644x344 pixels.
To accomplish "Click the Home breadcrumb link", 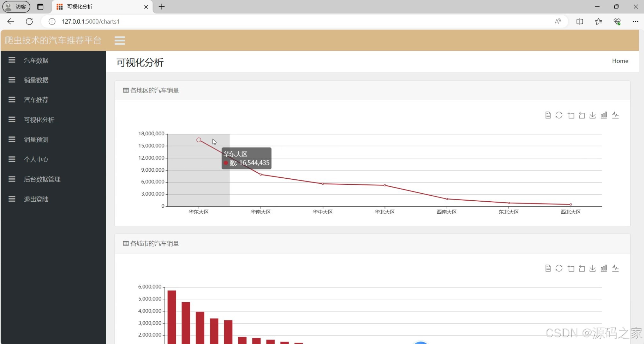I will pos(620,61).
